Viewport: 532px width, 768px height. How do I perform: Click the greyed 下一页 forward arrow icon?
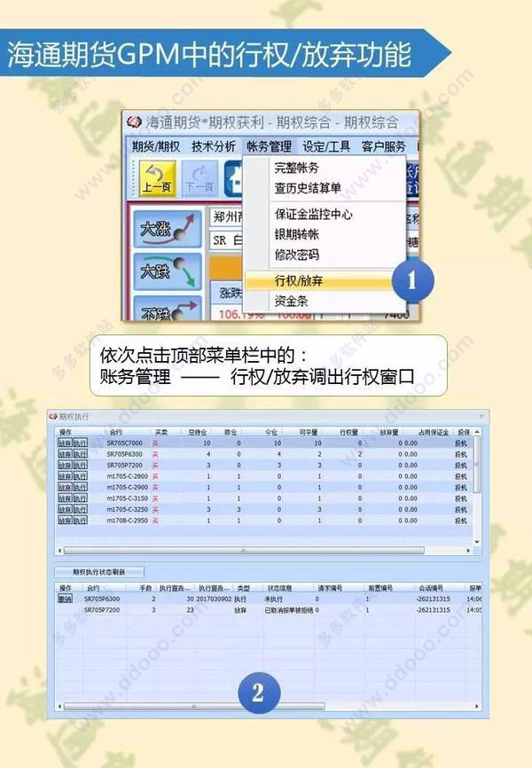coord(199,179)
